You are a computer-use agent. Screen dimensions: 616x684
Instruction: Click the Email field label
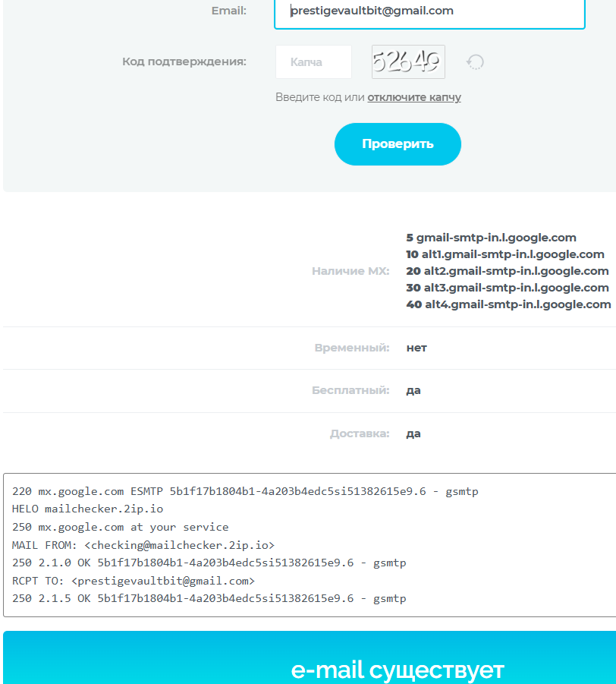pos(229,11)
